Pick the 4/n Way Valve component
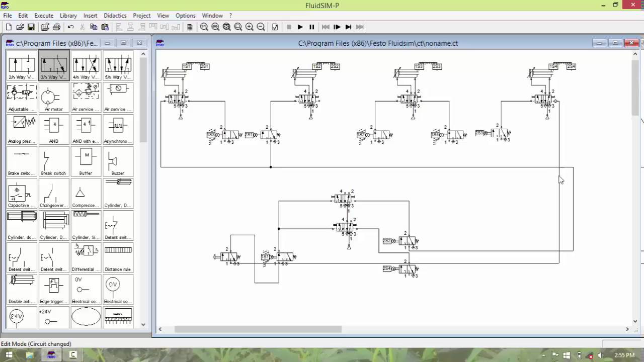 (x=86, y=65)
